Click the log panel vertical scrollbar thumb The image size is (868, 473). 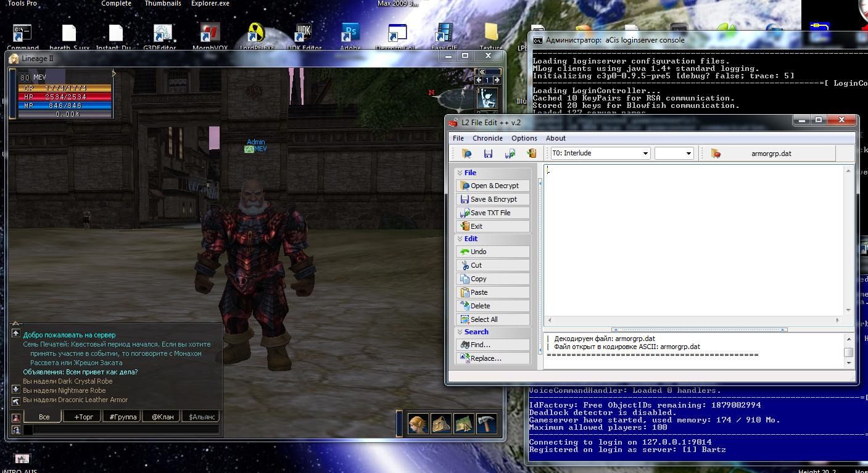click(x=849, y=352)
